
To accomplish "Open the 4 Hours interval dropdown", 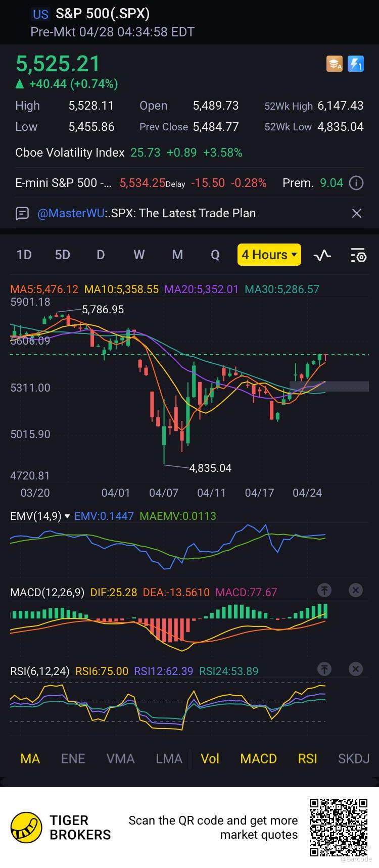I will click(269, 255).
